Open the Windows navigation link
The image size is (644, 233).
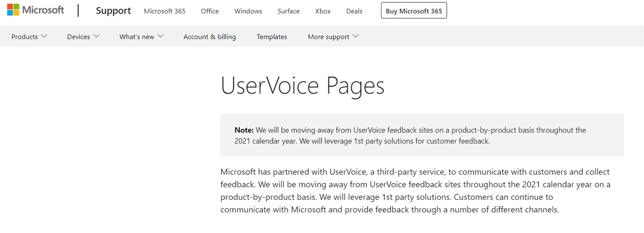[x=248, y=11]
